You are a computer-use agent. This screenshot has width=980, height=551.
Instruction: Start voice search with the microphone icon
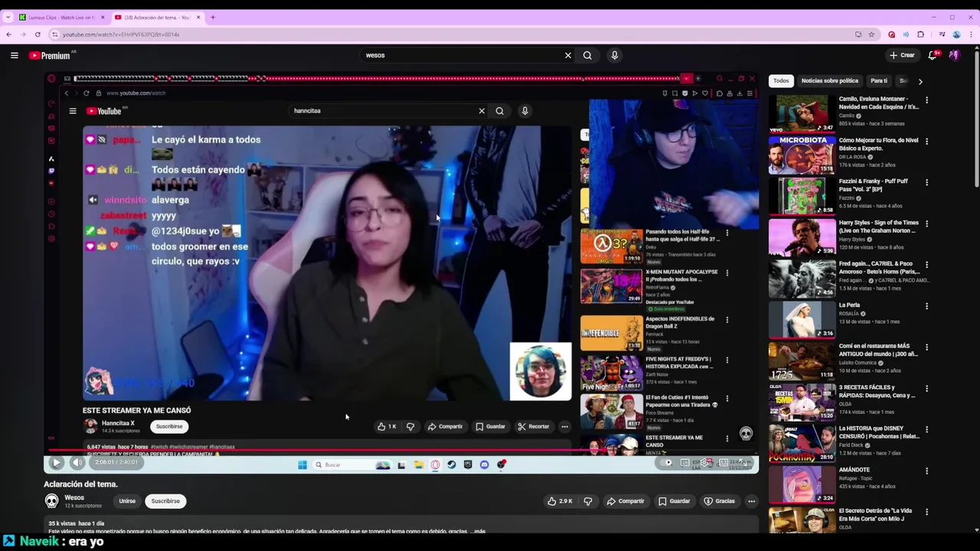click(x=614, y=55)
